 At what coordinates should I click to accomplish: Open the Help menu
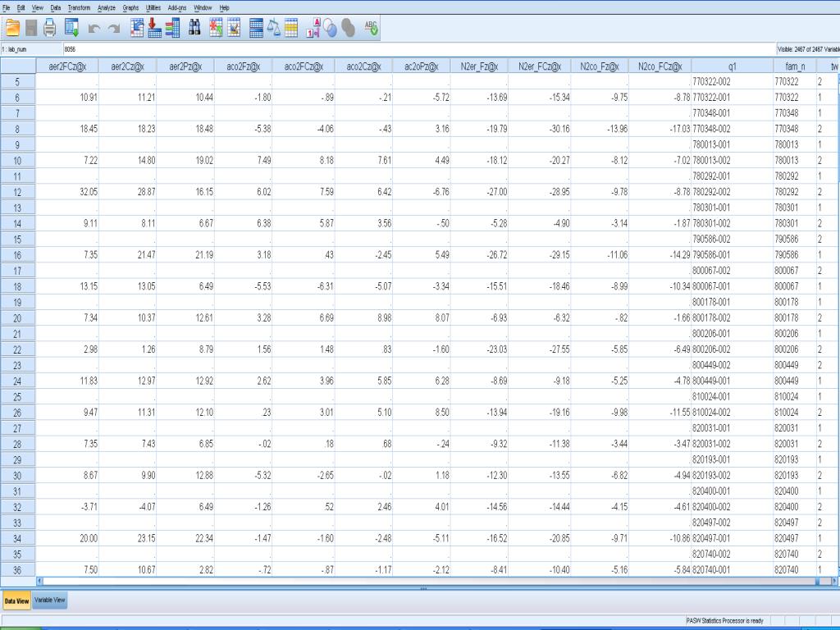[x=225, y=7]
